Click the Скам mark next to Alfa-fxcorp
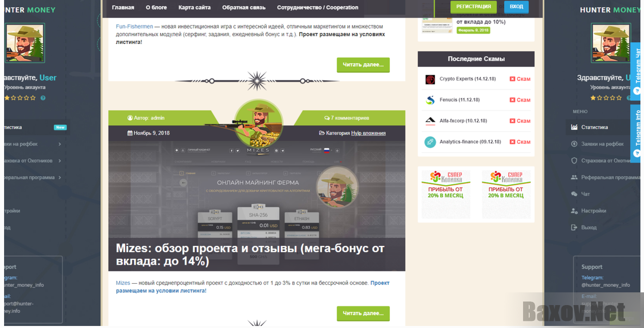Viewport: 644px width, 328px height. pyautogui.click(x=520, y=121)
